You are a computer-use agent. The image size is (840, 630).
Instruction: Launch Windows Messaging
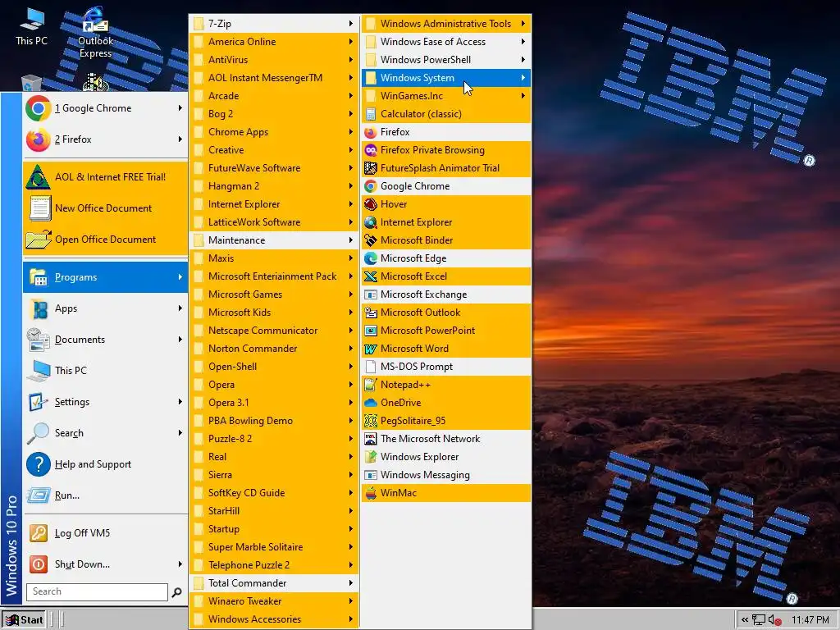pyautogui.click(x=446, y=475)
